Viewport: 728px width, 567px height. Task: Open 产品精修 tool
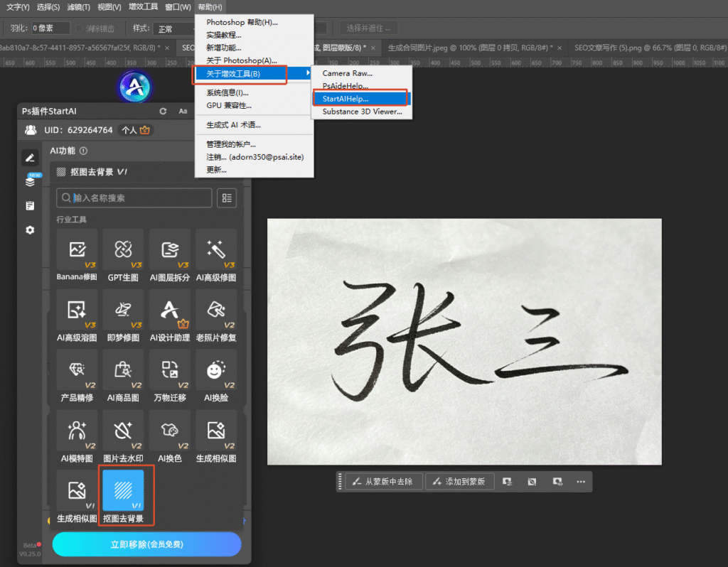[77, 377]
